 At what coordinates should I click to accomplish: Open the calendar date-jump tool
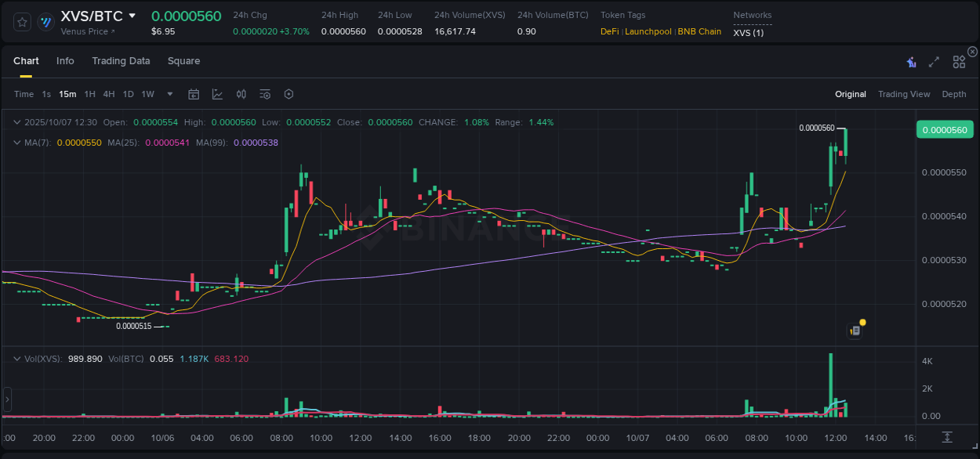pos(194,94)
